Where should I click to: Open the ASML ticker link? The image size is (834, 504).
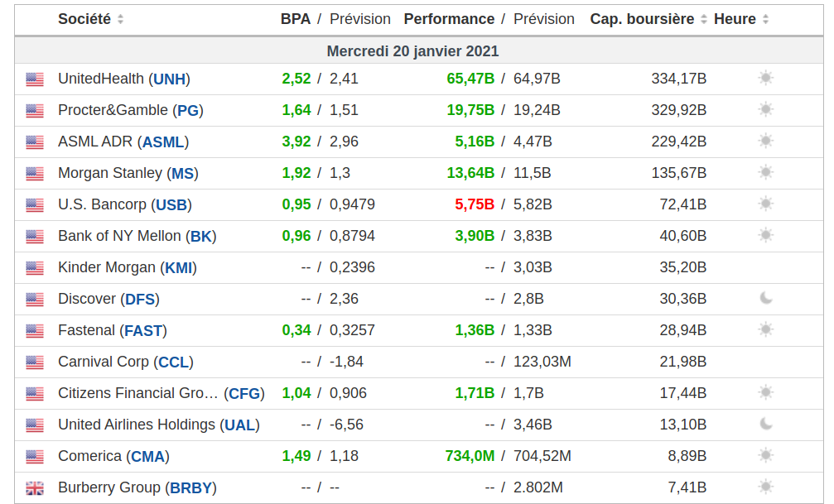tap(163, 142)
